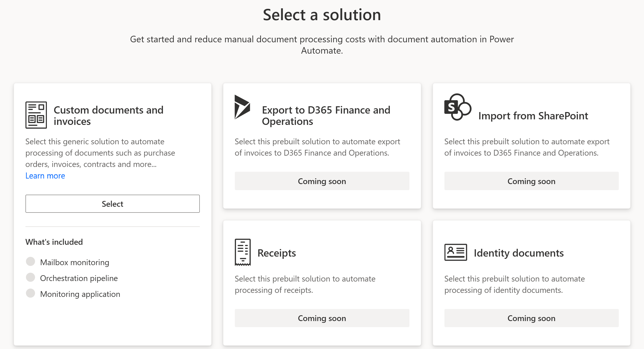Click the Orchestration pipeline bullet circle
Viewport: 644px width, 349px height.
[30, 277]
